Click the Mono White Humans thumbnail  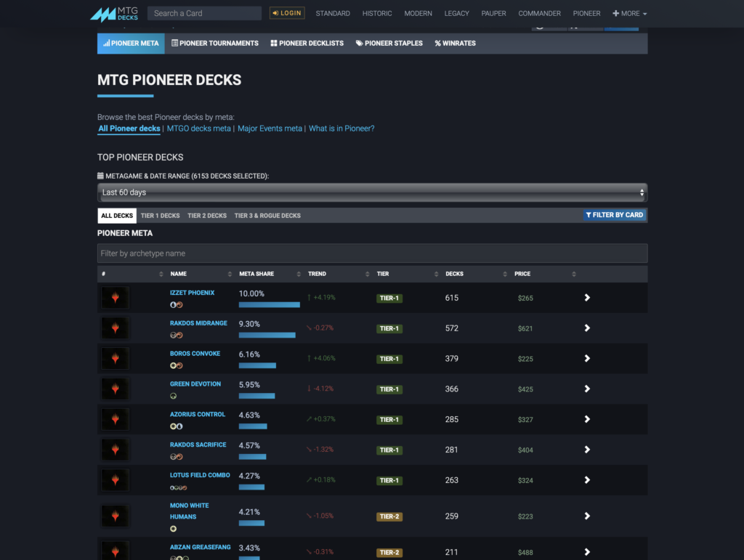coord(115,516)
